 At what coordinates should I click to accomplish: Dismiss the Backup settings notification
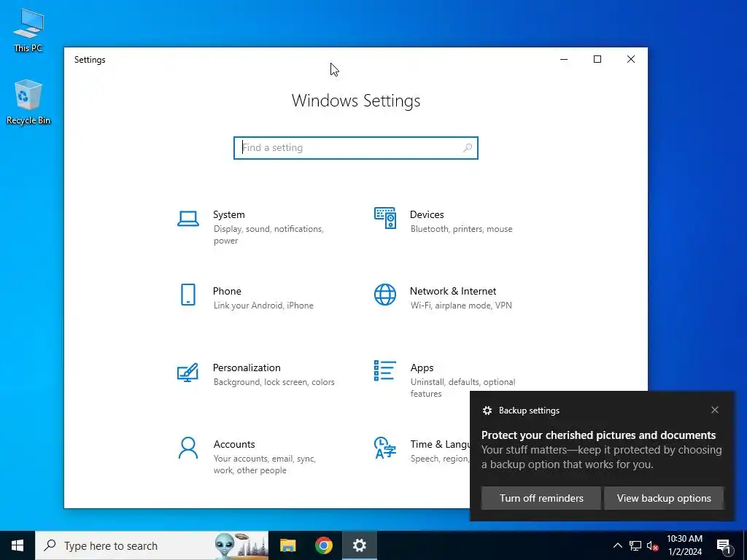point(715,410)
